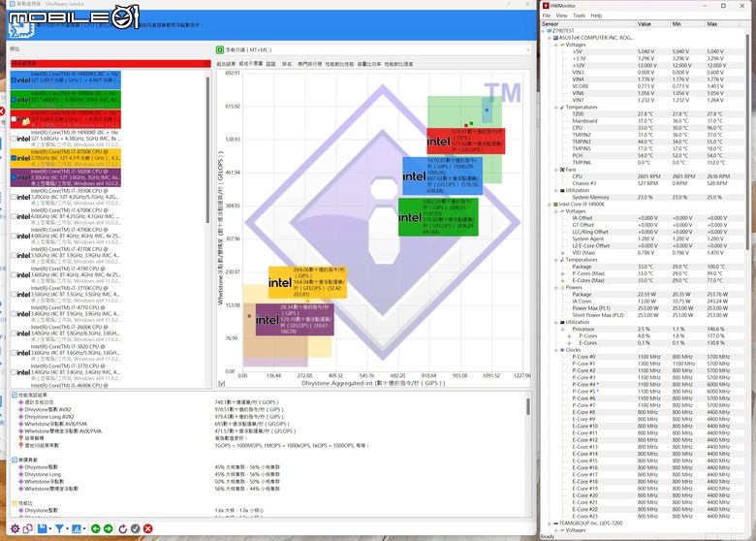The height and width of the screenshot is (541, 756).
Task: Collapse the Z790TEST node in HWMonitor
Action: (x=543, y=30)
